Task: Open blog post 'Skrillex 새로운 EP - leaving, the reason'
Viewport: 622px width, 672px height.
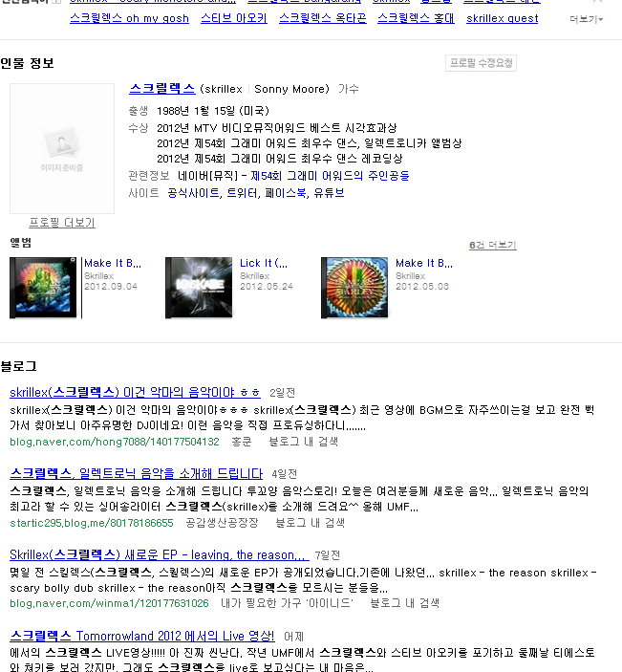Action: tap(159, 554)
